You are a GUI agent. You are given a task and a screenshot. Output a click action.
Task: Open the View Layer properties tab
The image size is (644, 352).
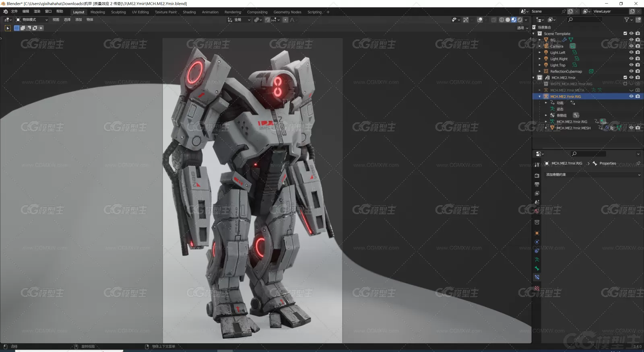(x=537, y=193)
